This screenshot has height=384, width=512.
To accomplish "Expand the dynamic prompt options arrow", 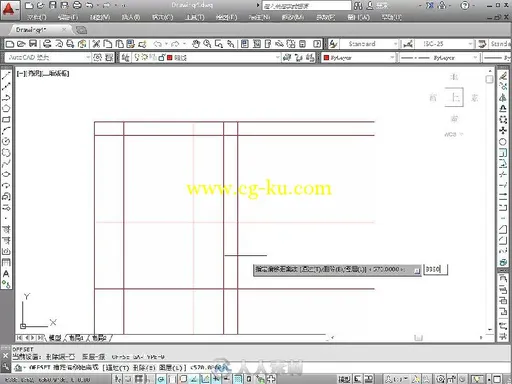I will (417, 270).
